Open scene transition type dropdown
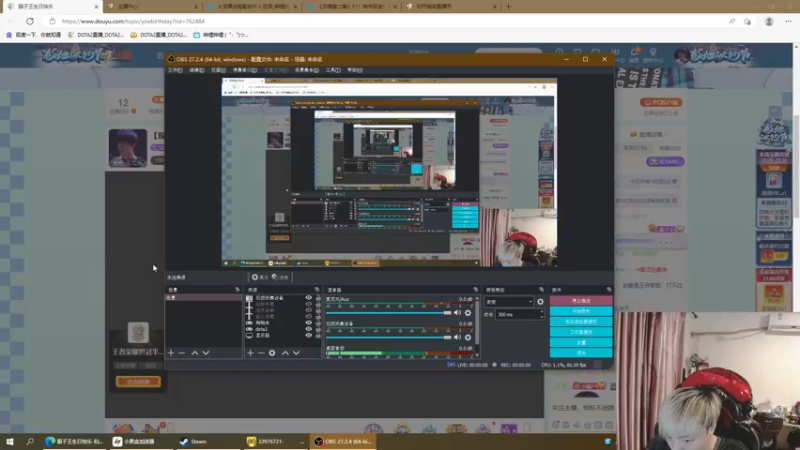The height and width of the screenshot is (450, 800). (509, 302)
